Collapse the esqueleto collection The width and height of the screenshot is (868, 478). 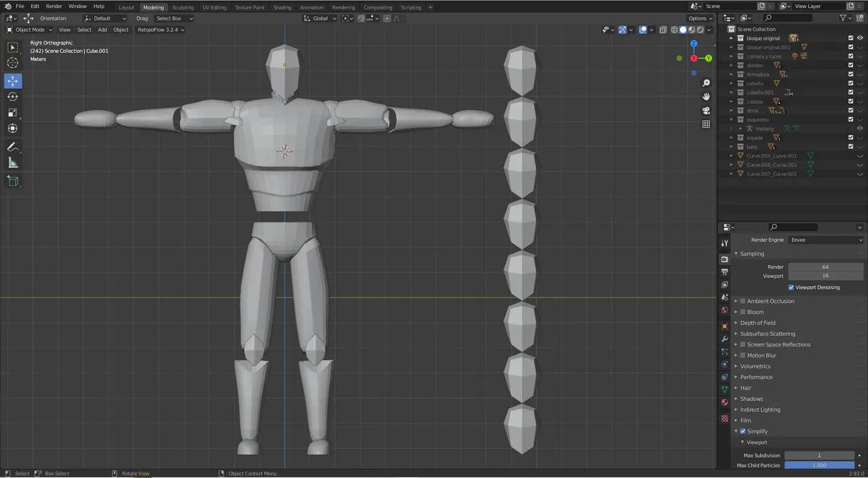(732, 119)
